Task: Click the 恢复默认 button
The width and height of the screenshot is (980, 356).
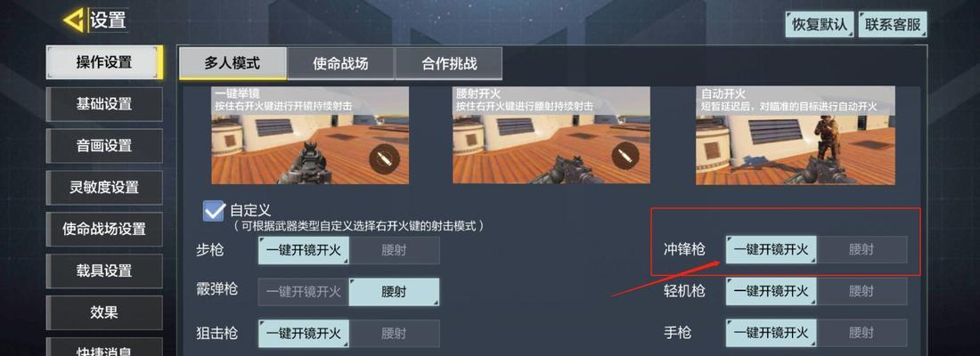Action: point(820,24)
